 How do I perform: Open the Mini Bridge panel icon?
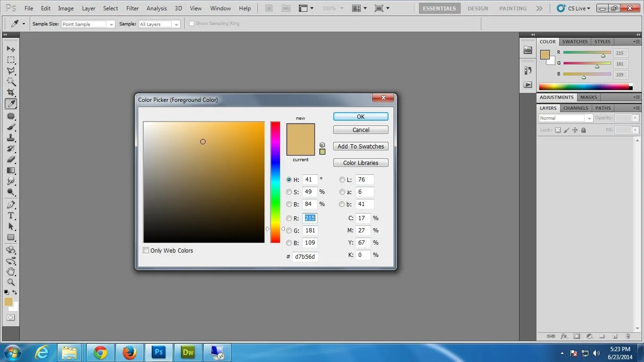[528, 50]
